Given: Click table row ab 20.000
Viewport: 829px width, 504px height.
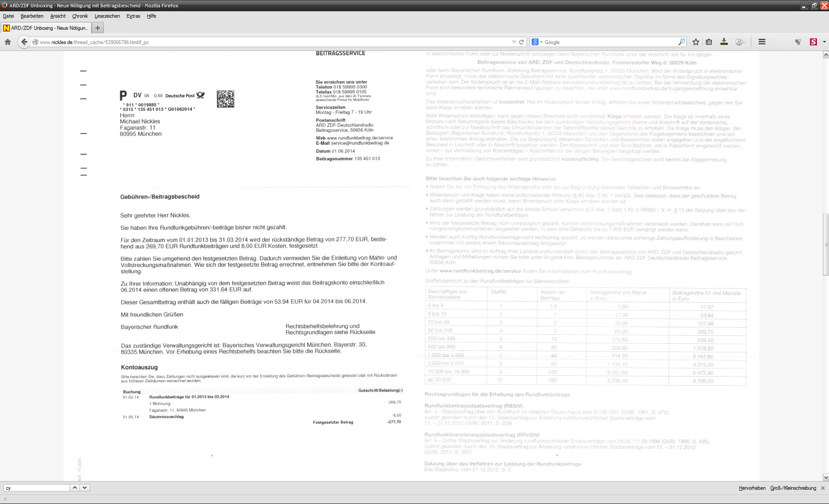Looking at the screenshot, I should (x=586, y=380).
